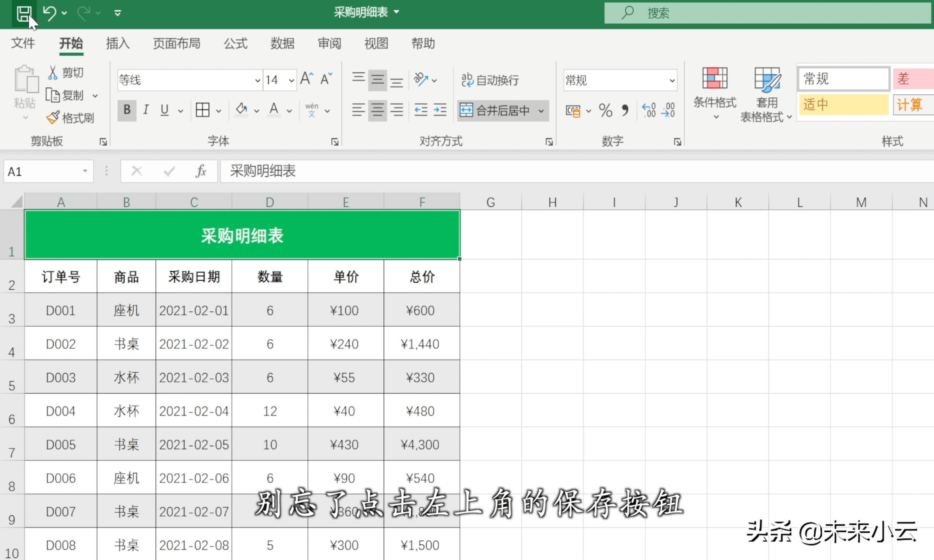Click the percent style icon
The height and width of the screenshot is (560, 934).
(605, 111)
